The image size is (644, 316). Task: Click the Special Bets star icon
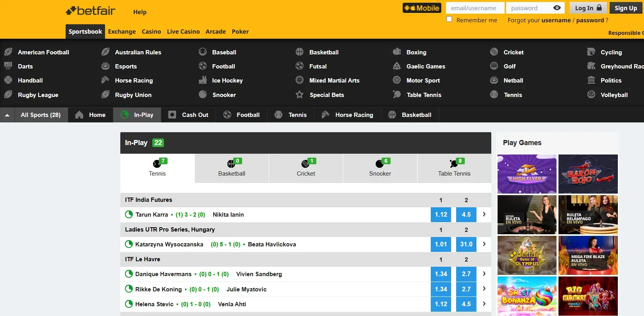(300, 94)
